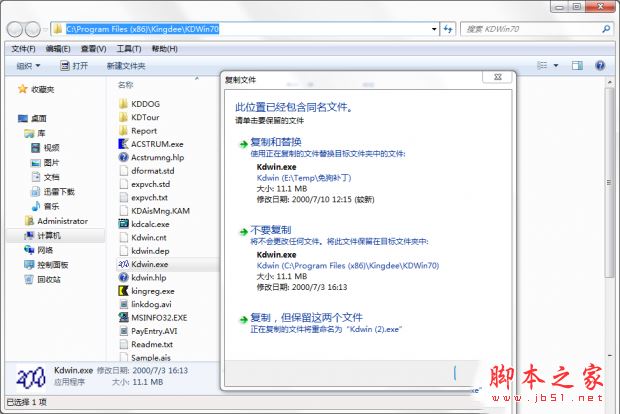620x414 pixels.
Task: Open the address bar history dropdown
Action: [434, 29]
